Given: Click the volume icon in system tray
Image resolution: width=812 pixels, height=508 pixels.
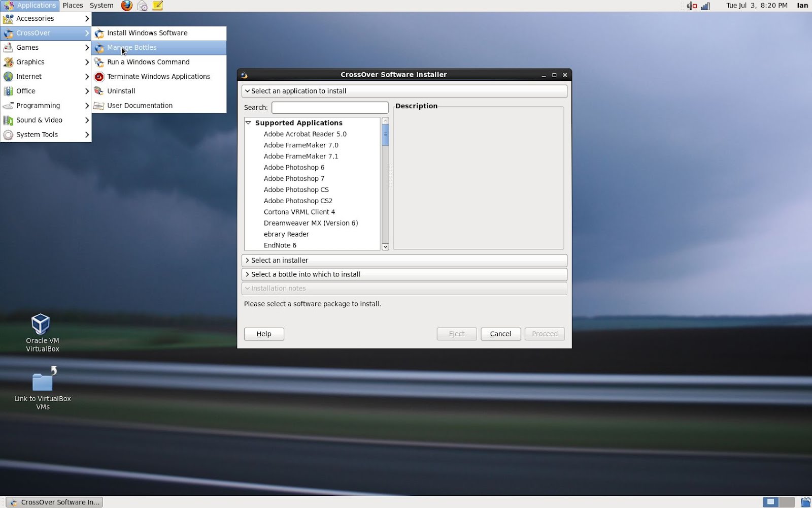Looking at the screenshot, I should (692, 6).
